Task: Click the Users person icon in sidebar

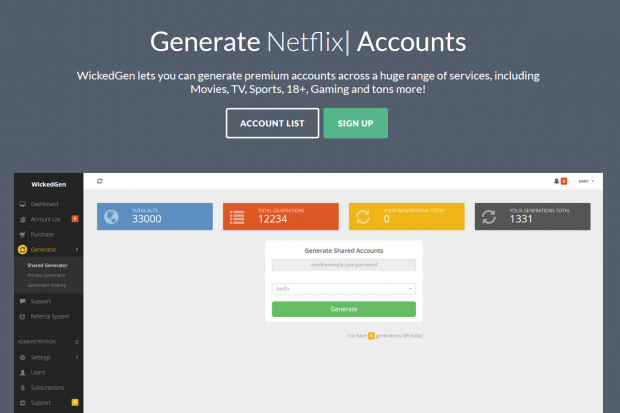Action: pos(23,373)
